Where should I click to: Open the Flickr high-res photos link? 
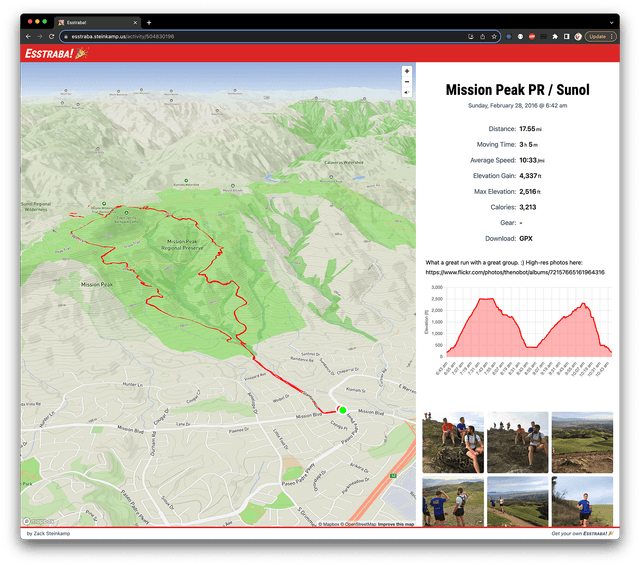pyautogui.click(x=514, y=272)
